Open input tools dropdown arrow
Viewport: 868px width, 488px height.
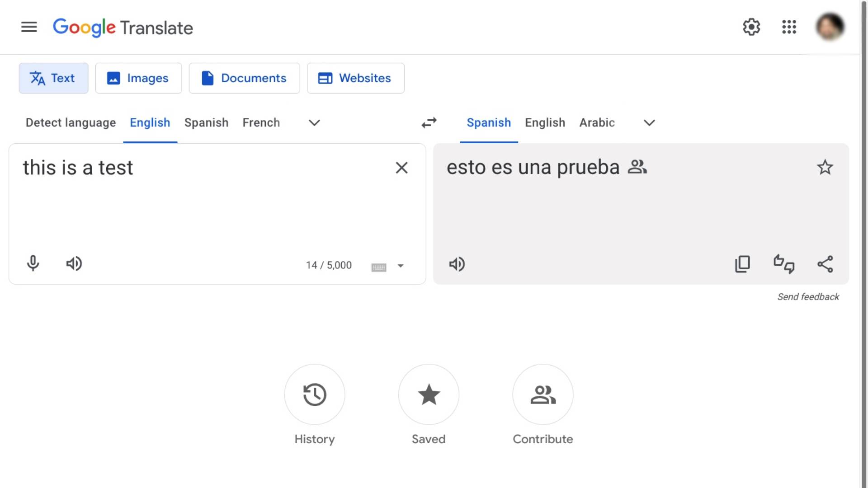click(401, 266)
